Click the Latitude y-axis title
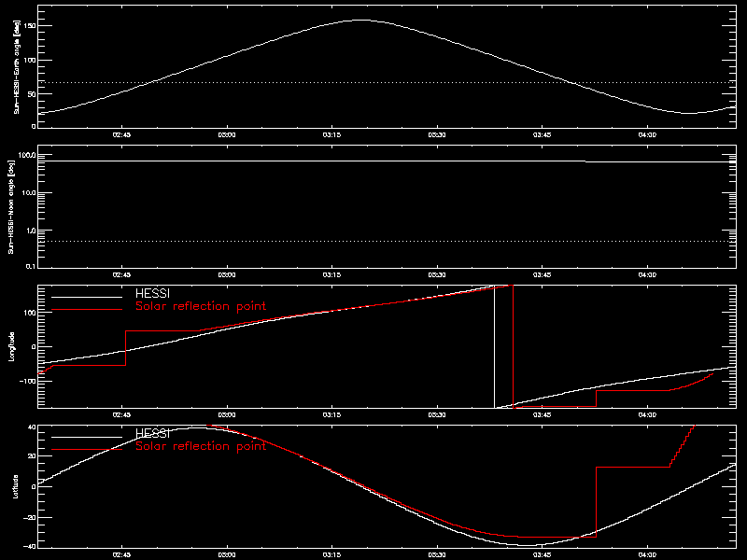Image resolution: width=747 pixels, height=560 pixels. [15, 486]
